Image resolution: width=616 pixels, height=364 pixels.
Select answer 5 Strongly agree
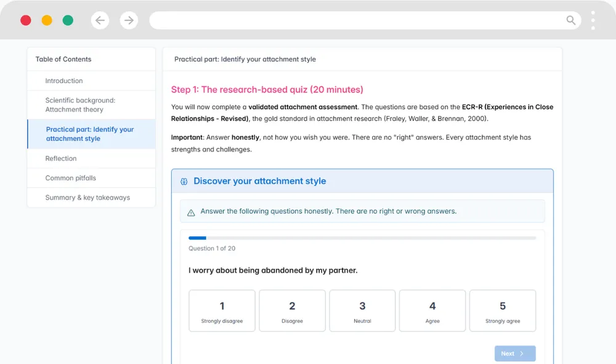pos(503,311)
